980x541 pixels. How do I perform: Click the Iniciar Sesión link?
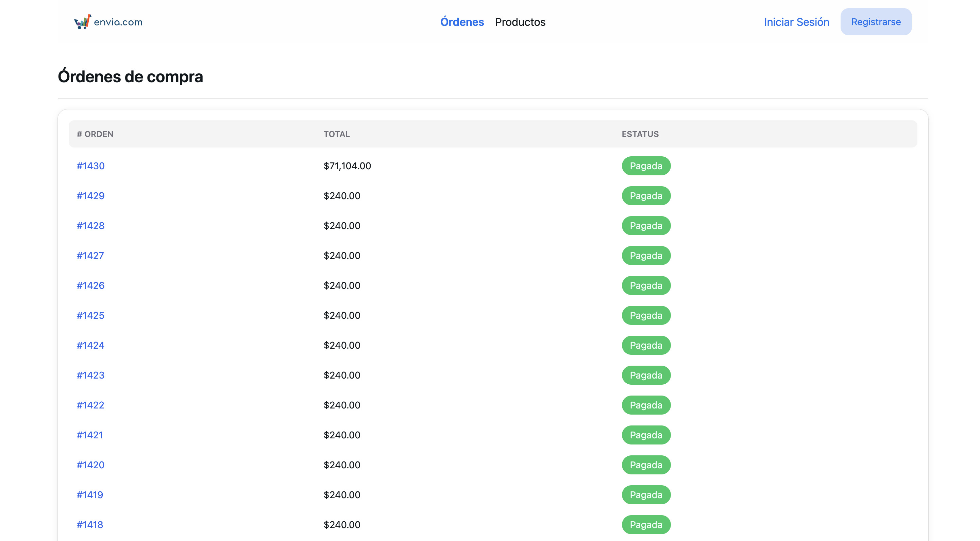[x=796, y=22]
